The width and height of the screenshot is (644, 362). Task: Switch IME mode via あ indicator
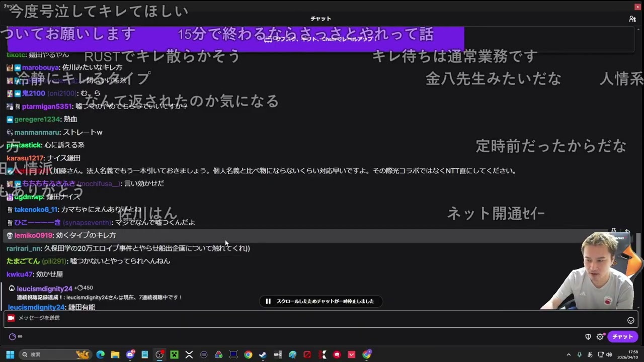point(590,354)
